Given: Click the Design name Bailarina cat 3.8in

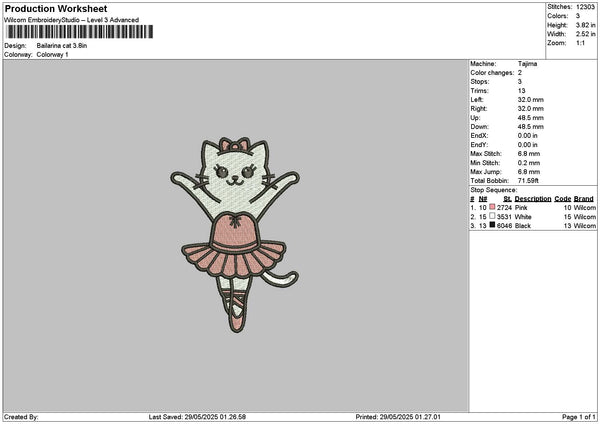Looking at the screenshot, I should pos(62,46).
